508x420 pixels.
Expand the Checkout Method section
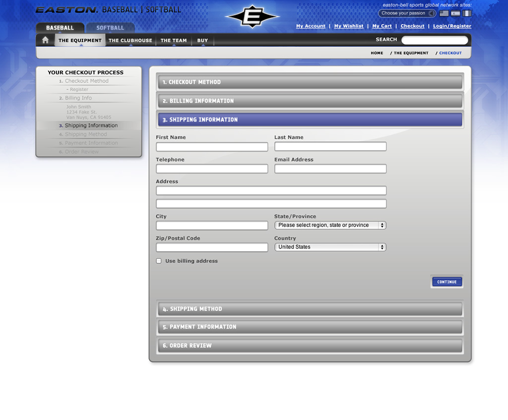(x=310, y=82)
